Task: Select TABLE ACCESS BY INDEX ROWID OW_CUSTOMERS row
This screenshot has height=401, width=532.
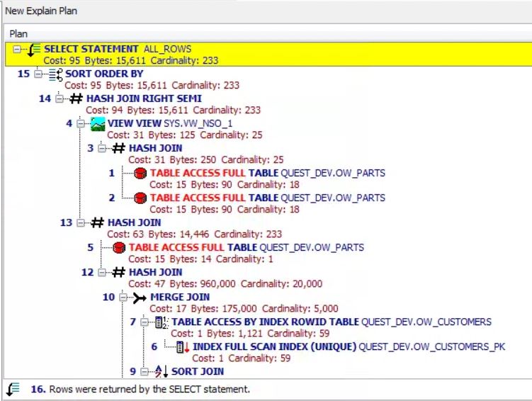Action: (x=332, y=322)
